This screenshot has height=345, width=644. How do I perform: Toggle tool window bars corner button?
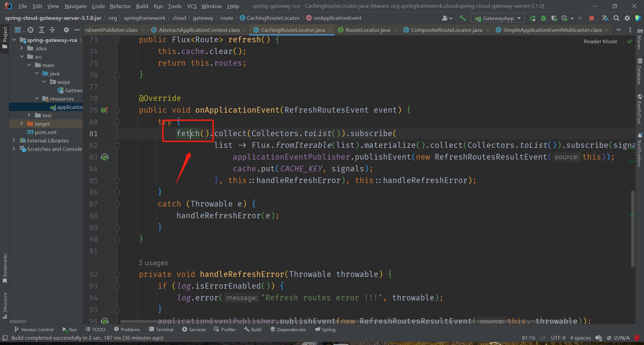(x=5, y=338)
